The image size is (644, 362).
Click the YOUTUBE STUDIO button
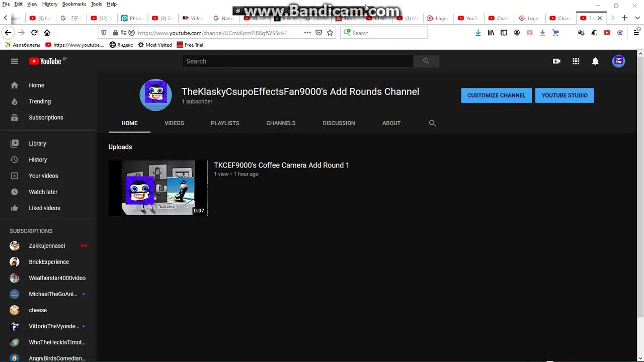tap(565, 96)
